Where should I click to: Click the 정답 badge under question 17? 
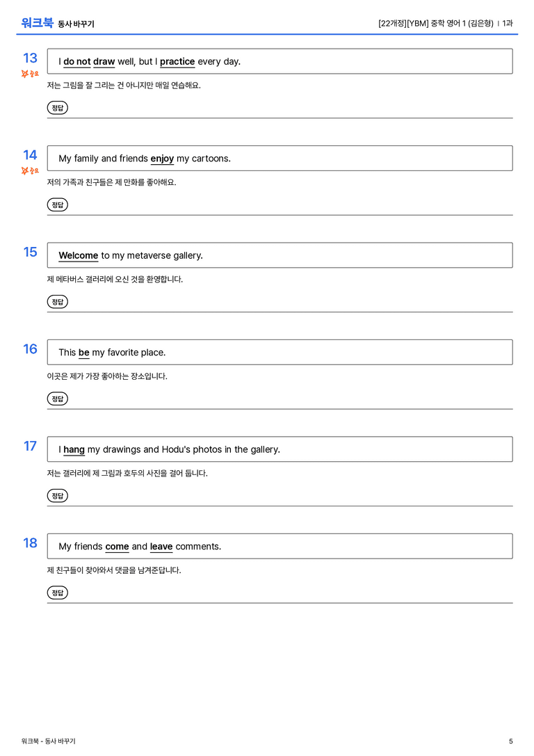click(x=57, y=495)
